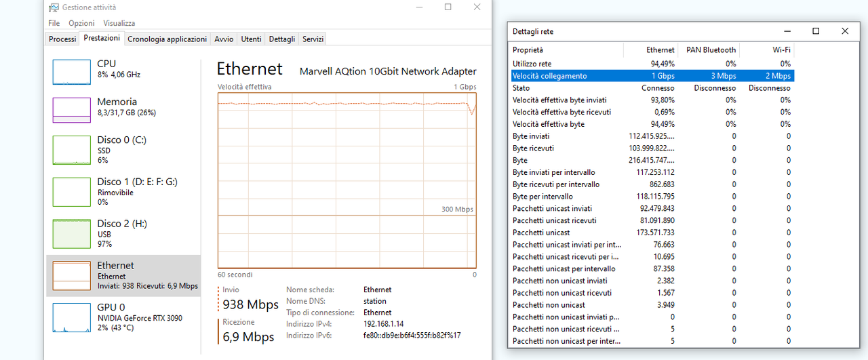Open the Utenti tab

pyautogui.click(x=251, y=39)
